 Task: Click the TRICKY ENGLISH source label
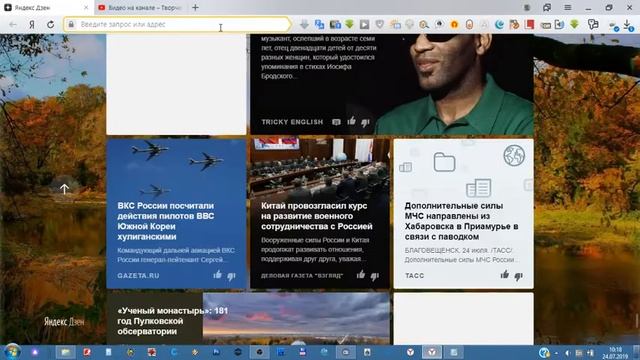click(x=292, y=122)
